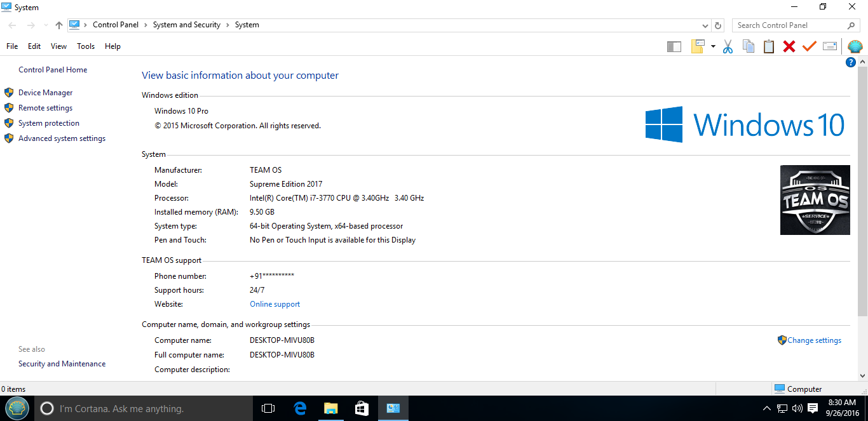Viewport: 868px width, 421px height.
Task: Open File Explorer from taskbar
Action: pos(330,408)
